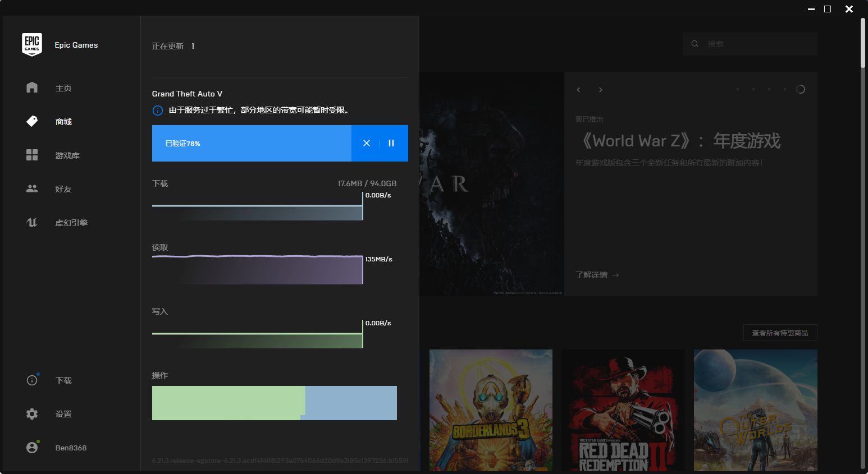This screenshot has height=474, width=868.
Task: Go to previous featured banner arrow
Action: point(578,90)
